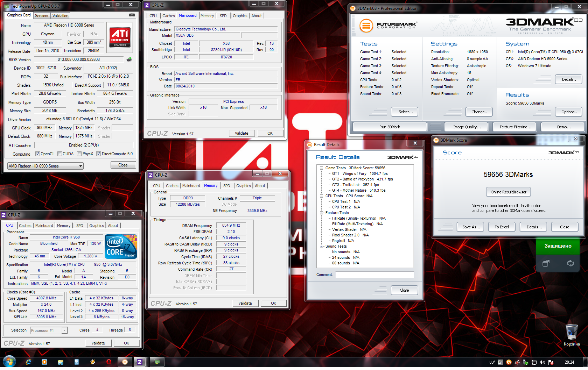Collapse the Sound Tests tree node
Image resolution: width=588 pixels, height=370 pixels.
tap(321, 247)
